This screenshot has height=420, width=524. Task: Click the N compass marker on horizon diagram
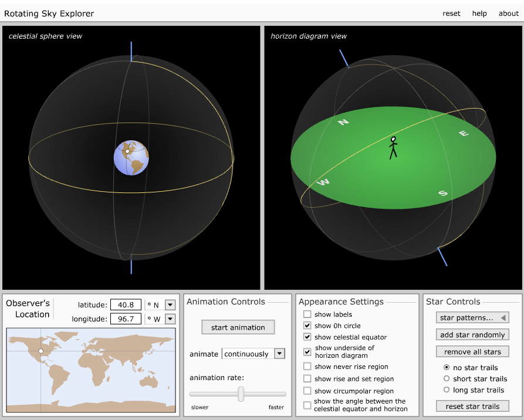coord(344,122)
